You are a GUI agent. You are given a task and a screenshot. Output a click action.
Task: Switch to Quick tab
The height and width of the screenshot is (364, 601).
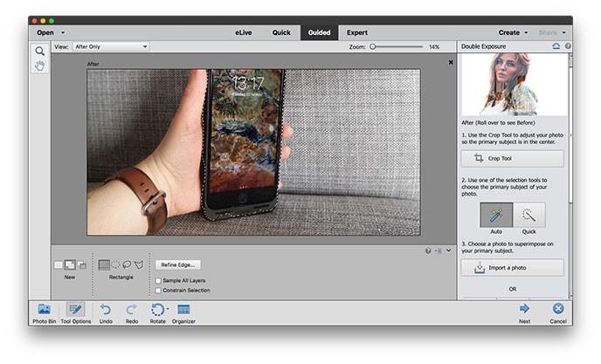point(281,33)
